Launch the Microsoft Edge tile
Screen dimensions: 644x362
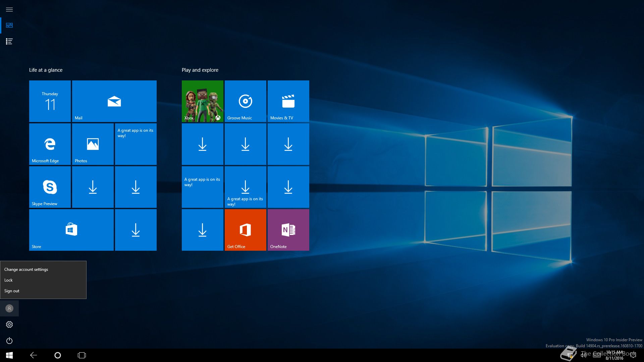[50, 144]
